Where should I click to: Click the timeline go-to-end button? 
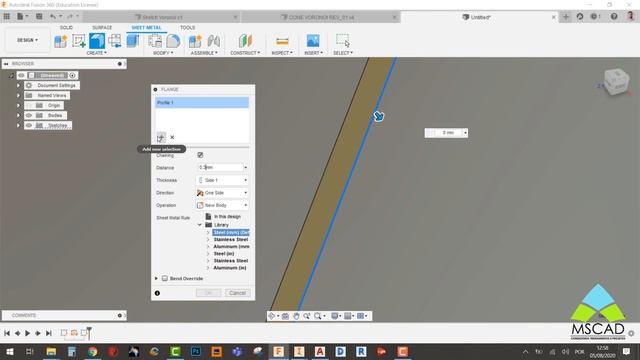point(49,333)
